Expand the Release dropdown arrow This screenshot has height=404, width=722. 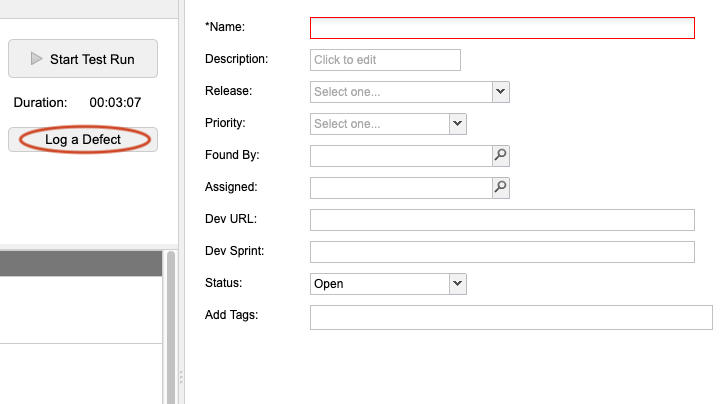coord(501,92)
